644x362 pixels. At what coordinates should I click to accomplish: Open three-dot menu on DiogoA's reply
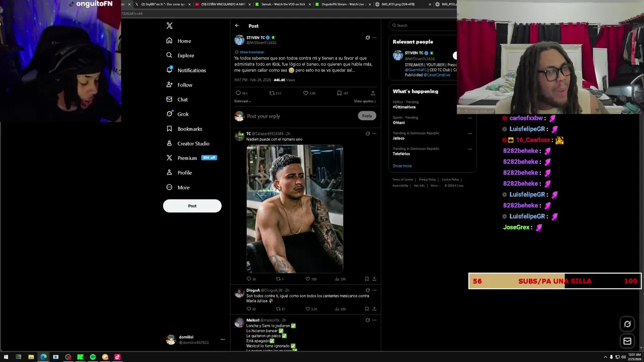(x=374, y=290)
